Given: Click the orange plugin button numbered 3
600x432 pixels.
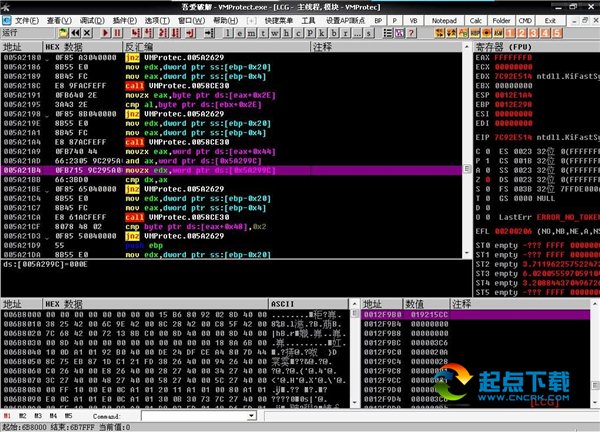Looking at the screenshot, I should pyautogui.click(x=533, y=33).
